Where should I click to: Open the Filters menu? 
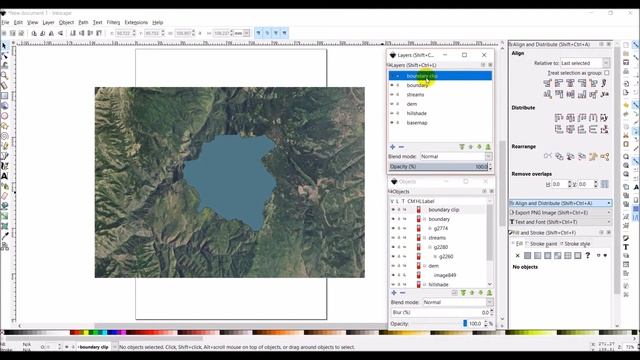point(113,22)
